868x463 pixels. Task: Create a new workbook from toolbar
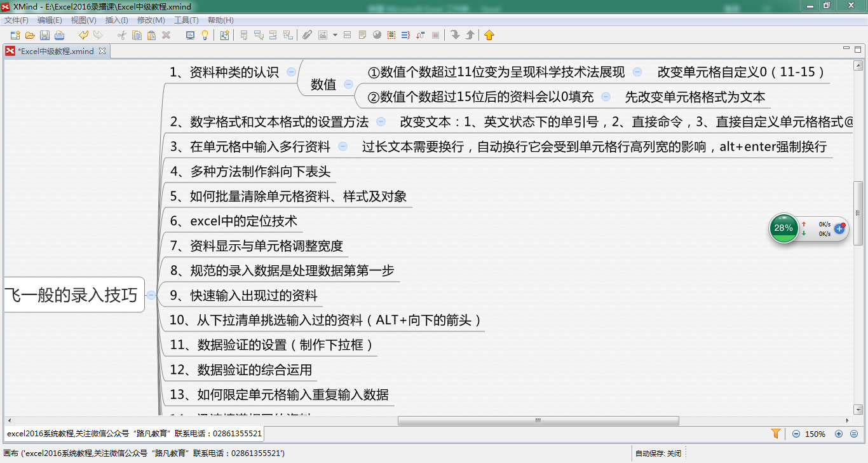[15, 35]
